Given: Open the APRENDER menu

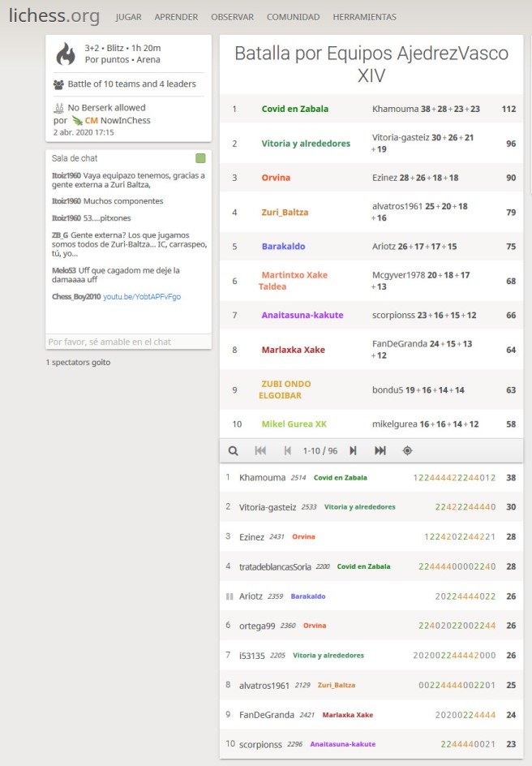Looking at the screenshot, I should [x=176, y=17].
